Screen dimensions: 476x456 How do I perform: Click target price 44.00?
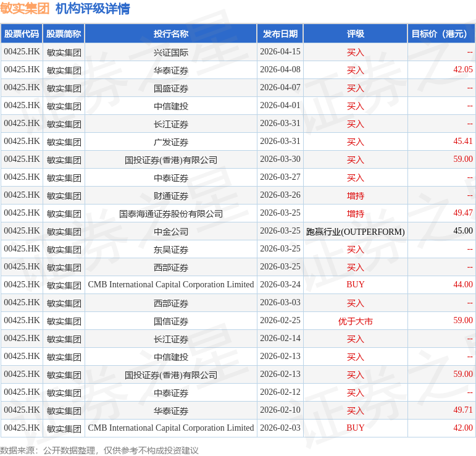coord(463,285)
